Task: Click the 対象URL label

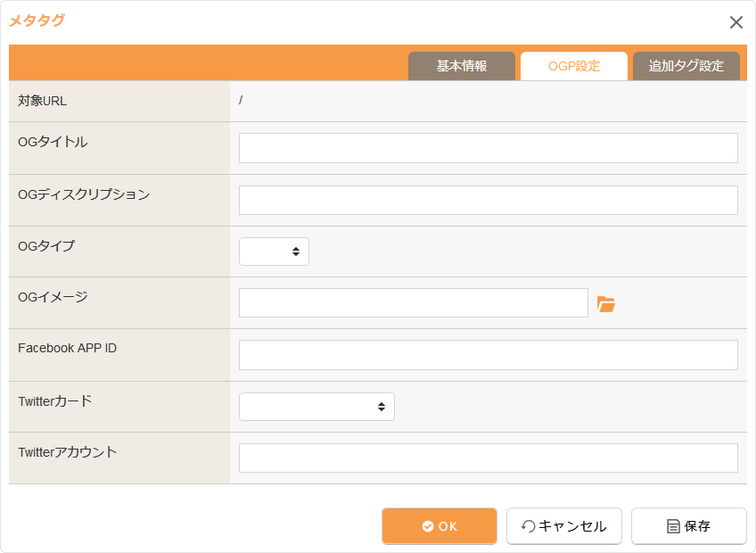Action: [43, 101]
